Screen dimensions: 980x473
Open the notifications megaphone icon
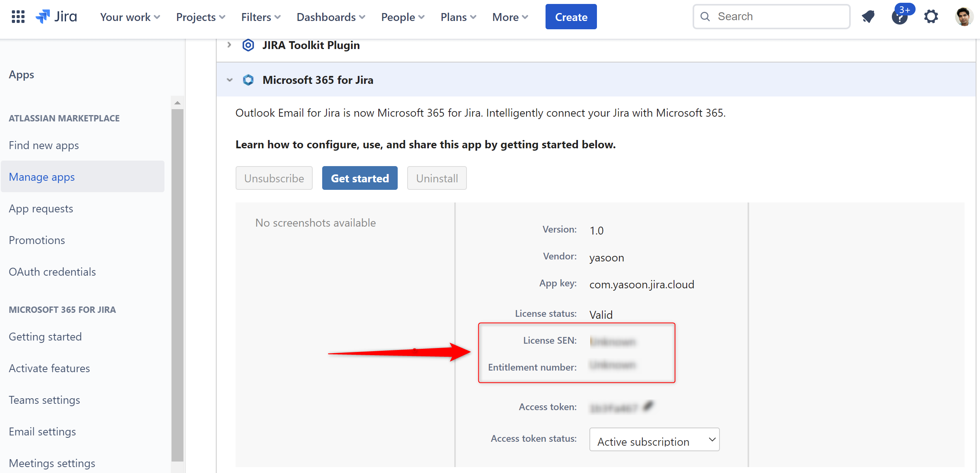(x=868, y=17)
